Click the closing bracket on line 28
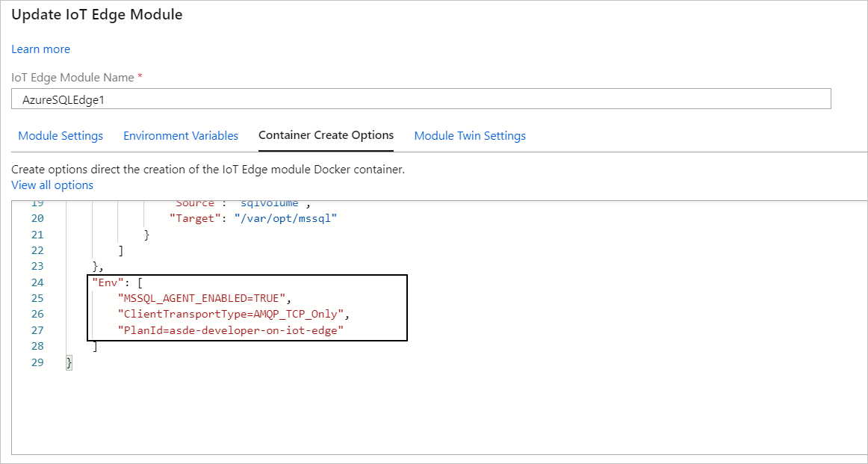 point(95,345)
